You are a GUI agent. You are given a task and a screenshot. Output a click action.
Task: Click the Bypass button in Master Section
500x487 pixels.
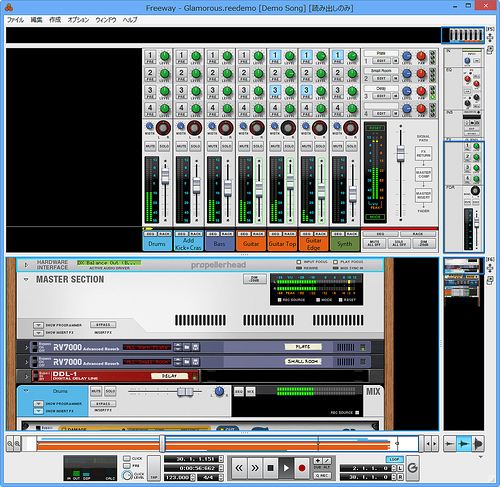point(103,325)
